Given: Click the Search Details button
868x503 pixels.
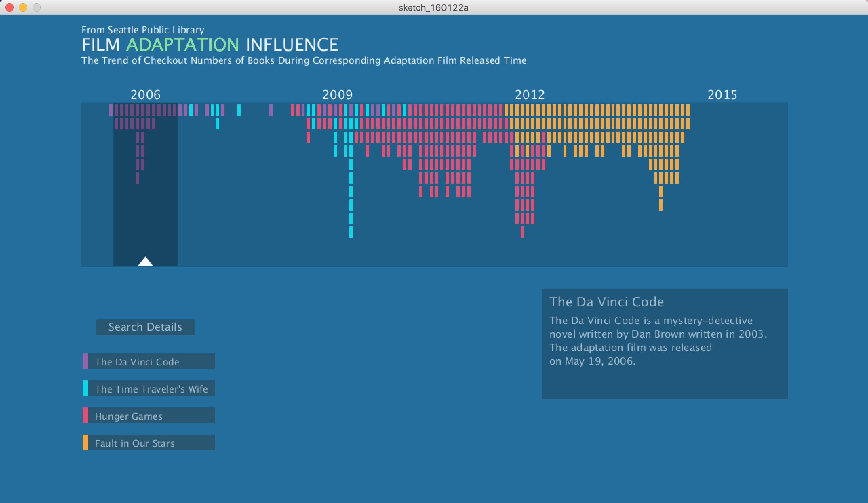Looking at the screenshot, I should click(145, 327).
